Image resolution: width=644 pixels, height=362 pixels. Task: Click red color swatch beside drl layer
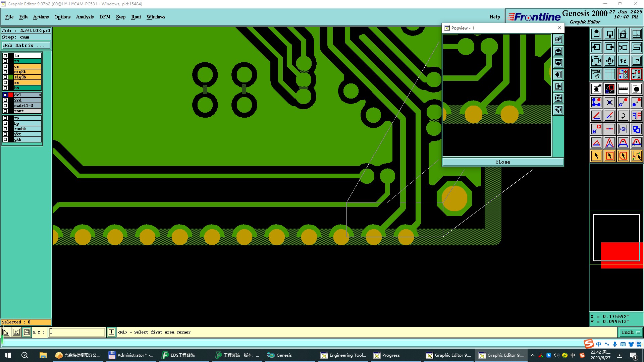click(11, 95)
